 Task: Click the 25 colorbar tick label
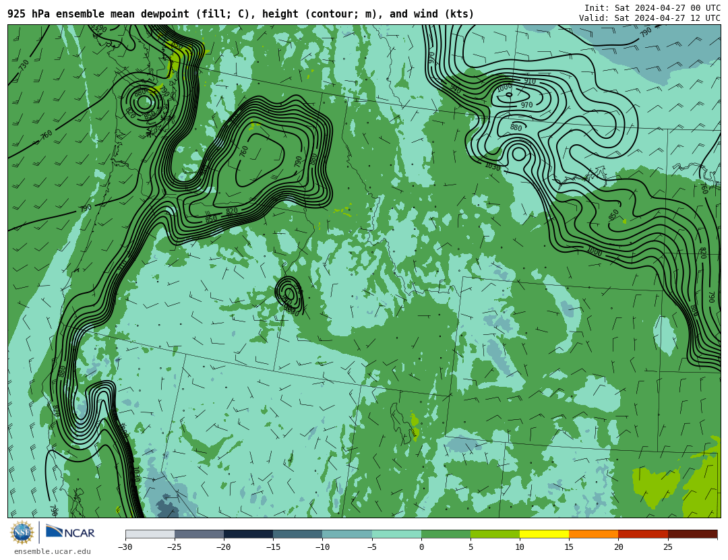[x=667, y=547]
